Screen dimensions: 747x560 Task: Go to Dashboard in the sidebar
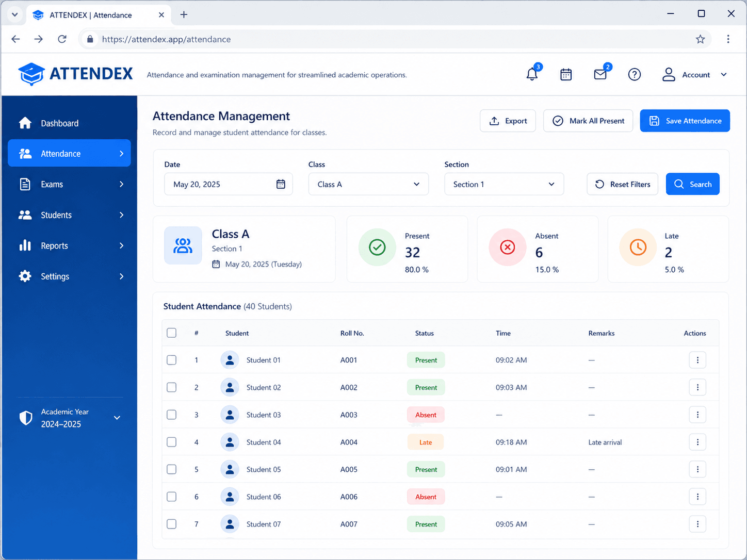[x=69, y=123]
